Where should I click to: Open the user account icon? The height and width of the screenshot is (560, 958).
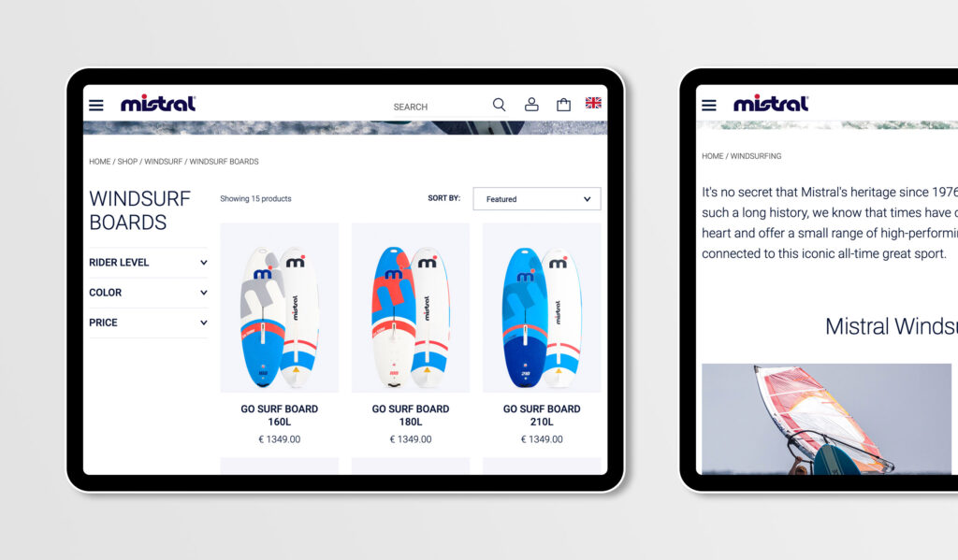[531, 105]
